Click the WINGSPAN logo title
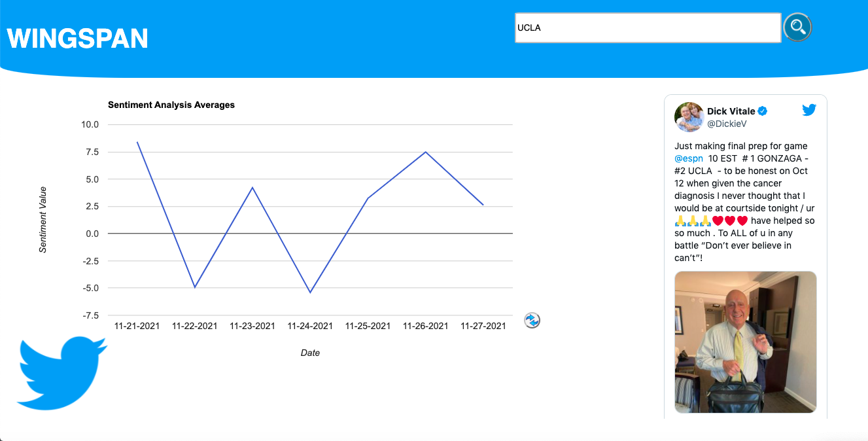This screenshot has width=868, height=441. point(78,38)
